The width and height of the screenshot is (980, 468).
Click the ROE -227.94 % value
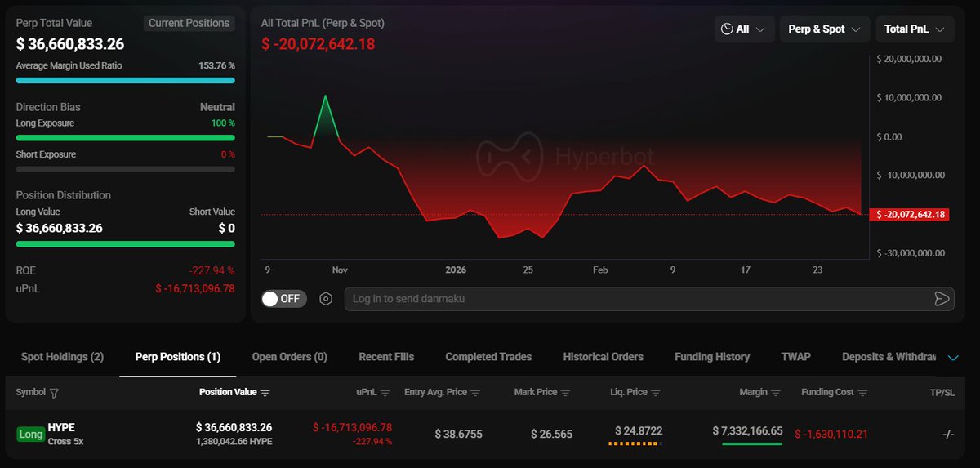click(210, 270)
